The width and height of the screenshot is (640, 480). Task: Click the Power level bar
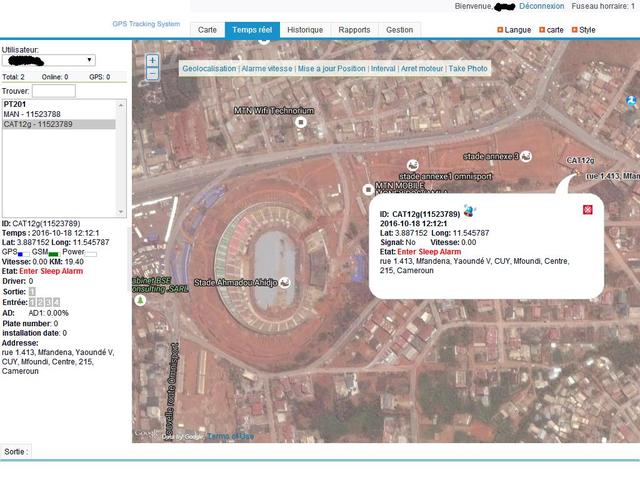point(91,254)
